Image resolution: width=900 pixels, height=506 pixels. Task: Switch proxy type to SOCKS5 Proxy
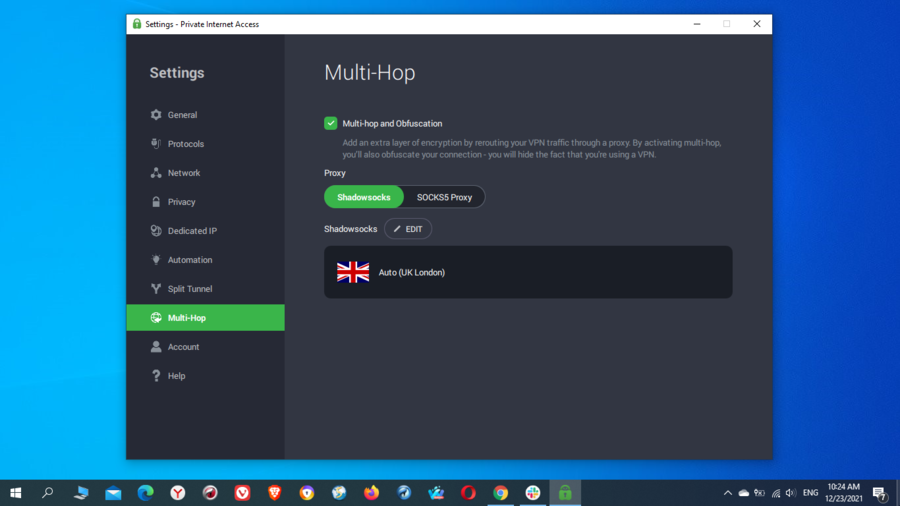444,197
